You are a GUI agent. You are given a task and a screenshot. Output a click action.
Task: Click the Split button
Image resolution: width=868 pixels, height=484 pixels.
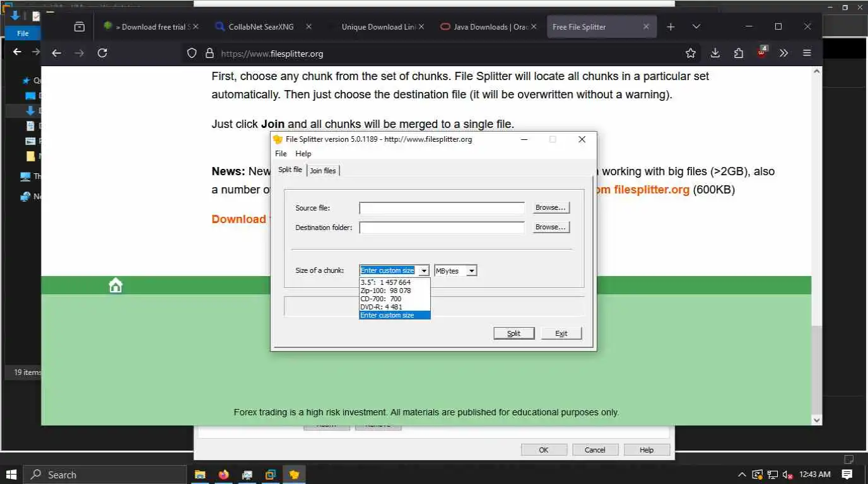[514, 333]
